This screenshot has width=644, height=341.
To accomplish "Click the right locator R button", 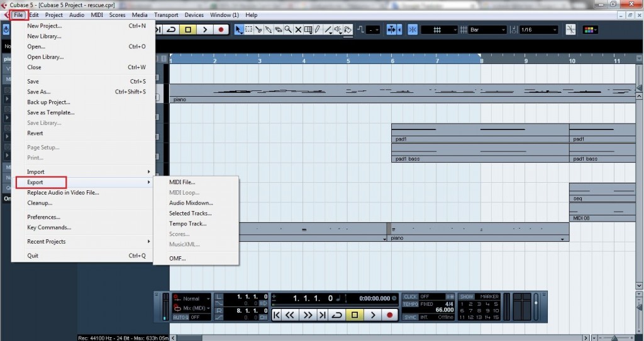I will [219, 311].
